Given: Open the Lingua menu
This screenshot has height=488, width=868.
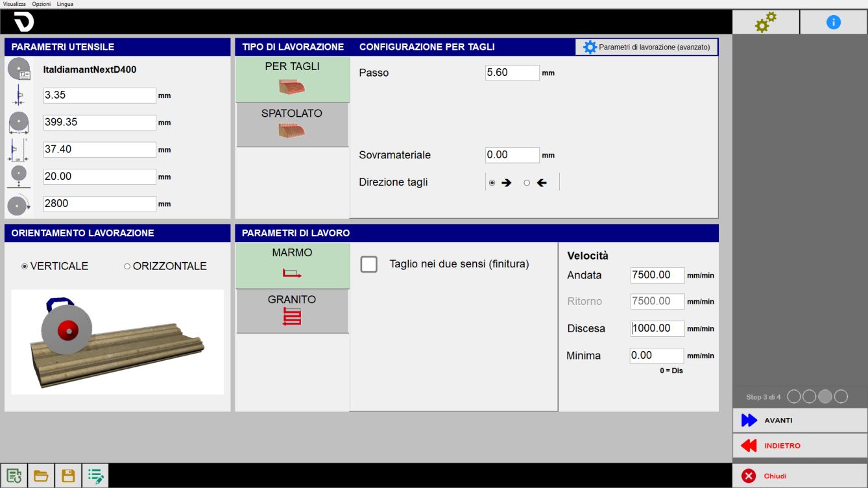Looking at the screenshot, I should pyautogui.click(x=65, y=4).
